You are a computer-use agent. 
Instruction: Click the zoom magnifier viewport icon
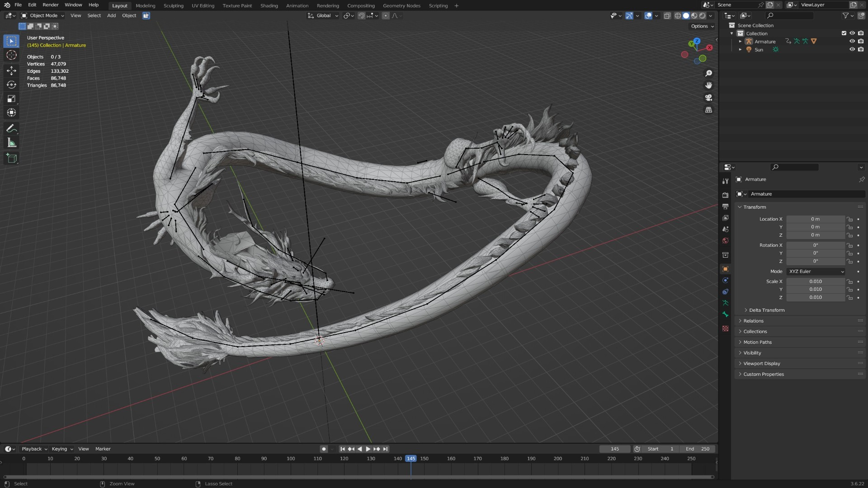tap(708, 73)
